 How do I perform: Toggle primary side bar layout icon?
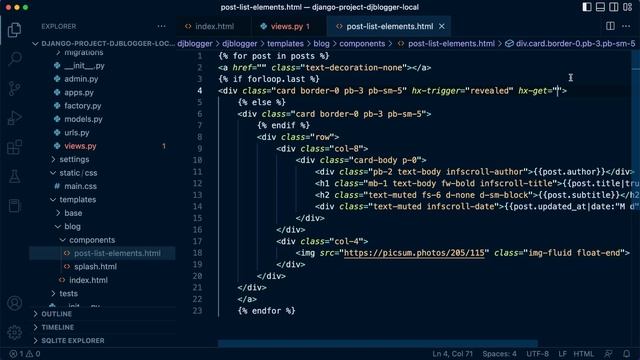587,7
